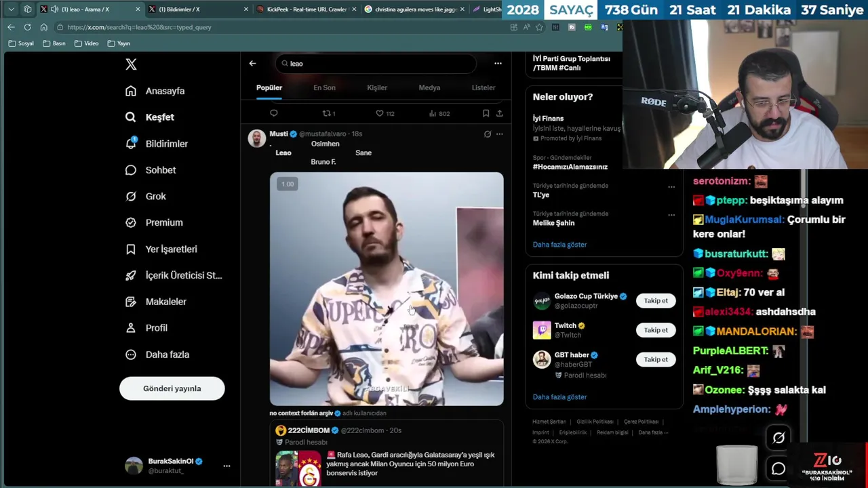Image resolution: width=868 pixels, height=488 pixels.
Task: Repost the tweet with 1 repost
Action: 328,113
